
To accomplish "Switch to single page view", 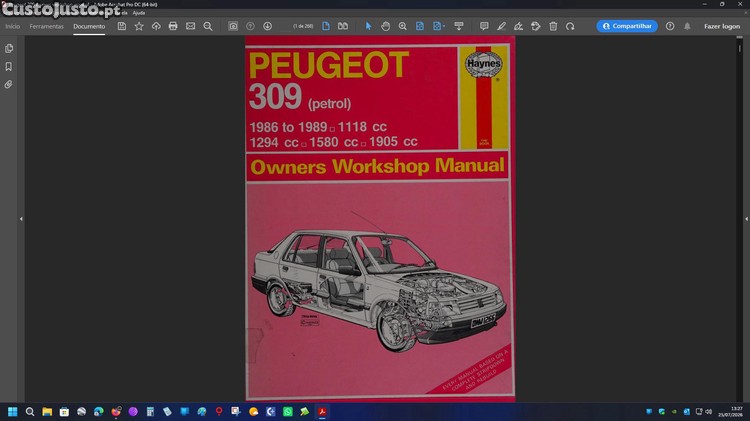I will [x=326, y=26].
